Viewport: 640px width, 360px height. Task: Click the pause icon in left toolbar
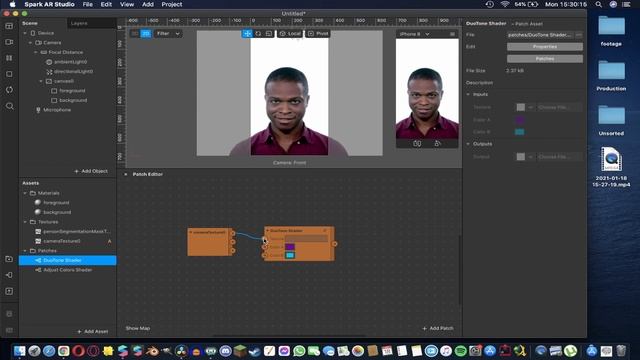[9, 58]
